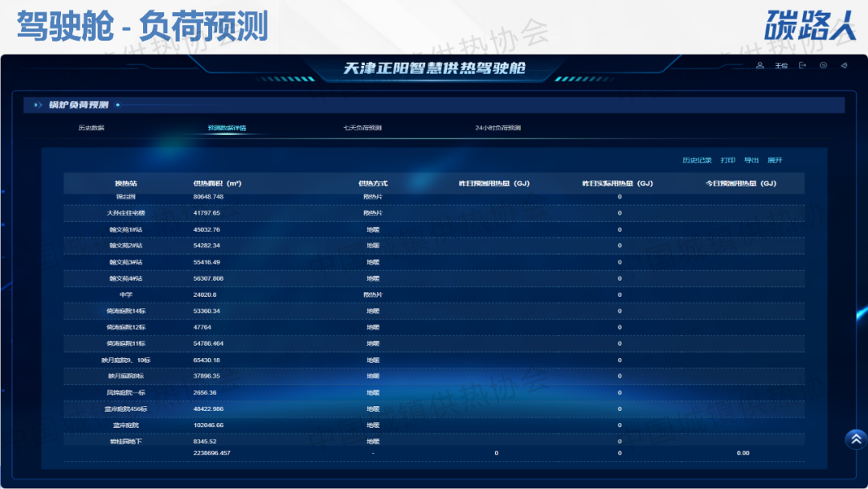The height and width of the screenshot is (489, 868).
Task: Click the user profile icon
Action: point(759,66)
